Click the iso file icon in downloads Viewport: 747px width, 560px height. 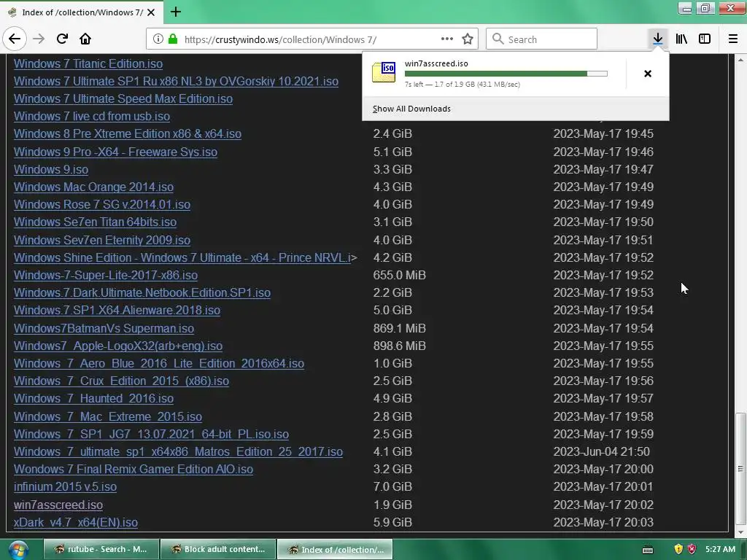point(384,72)
